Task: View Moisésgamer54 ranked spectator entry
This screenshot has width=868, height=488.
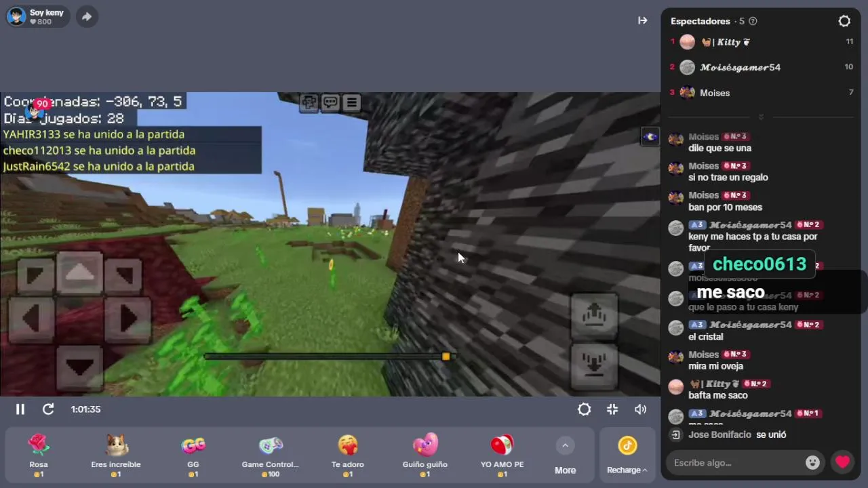Action: [761, 67]
